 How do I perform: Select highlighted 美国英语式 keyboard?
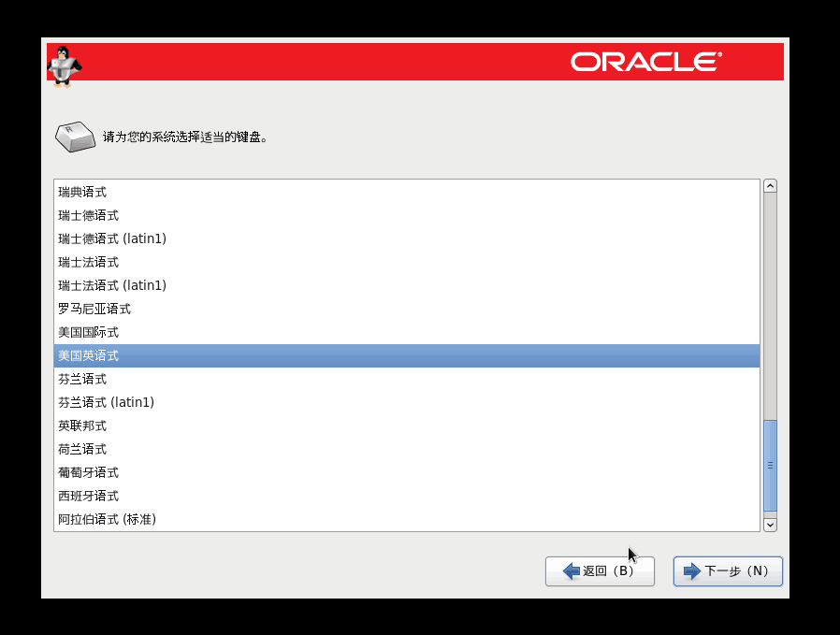88,355
